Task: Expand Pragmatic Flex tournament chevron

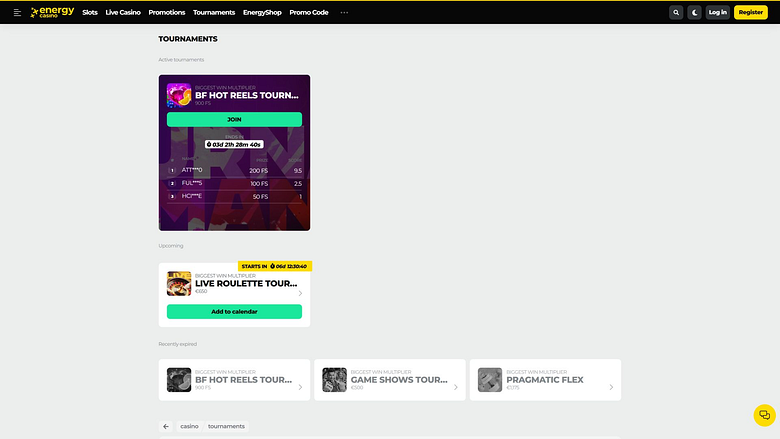Action: 611,387
